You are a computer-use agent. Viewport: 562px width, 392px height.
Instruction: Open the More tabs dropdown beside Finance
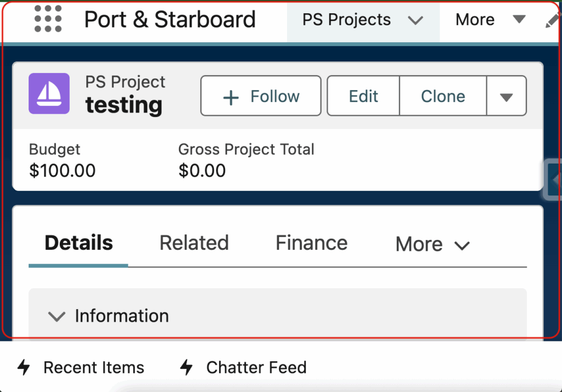[432, 244]
